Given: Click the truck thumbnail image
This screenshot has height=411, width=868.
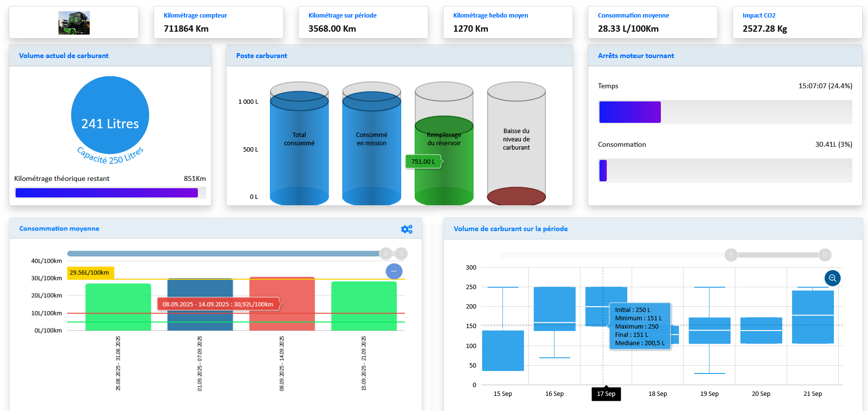Looking at the screenshot, I should (74, 23).
